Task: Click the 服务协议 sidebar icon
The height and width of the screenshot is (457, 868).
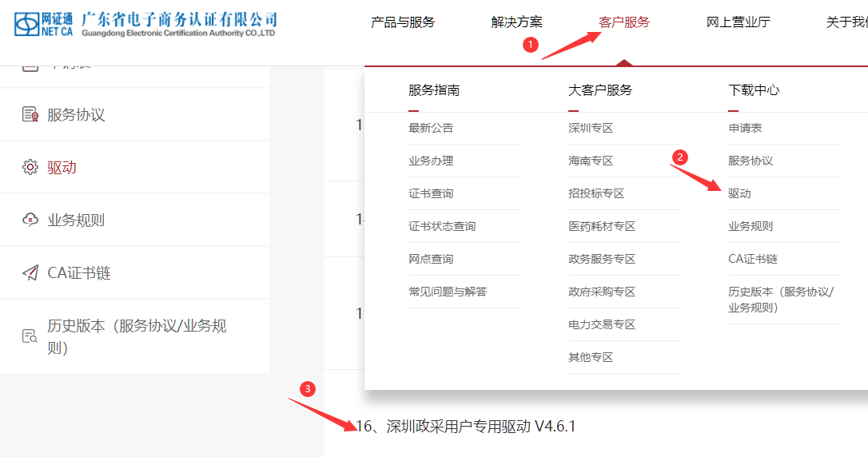Action: pyautogui.click(x=30, y=114)
